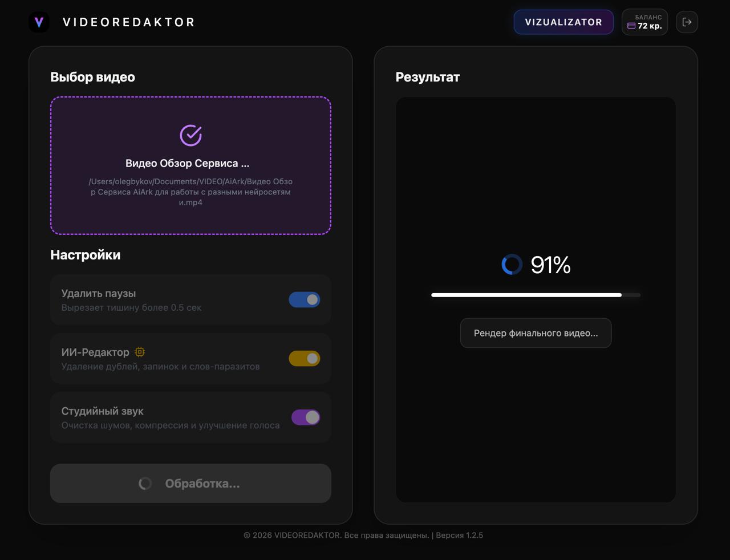The width and height of the screenshot is (730, 560).
Task: Click the 'Выбор видео' heading
Action: (x=92, y=77)
